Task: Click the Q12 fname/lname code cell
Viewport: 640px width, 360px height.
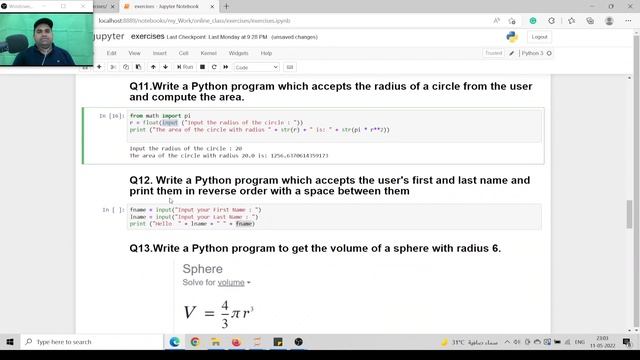Action: tap(335, 217)
